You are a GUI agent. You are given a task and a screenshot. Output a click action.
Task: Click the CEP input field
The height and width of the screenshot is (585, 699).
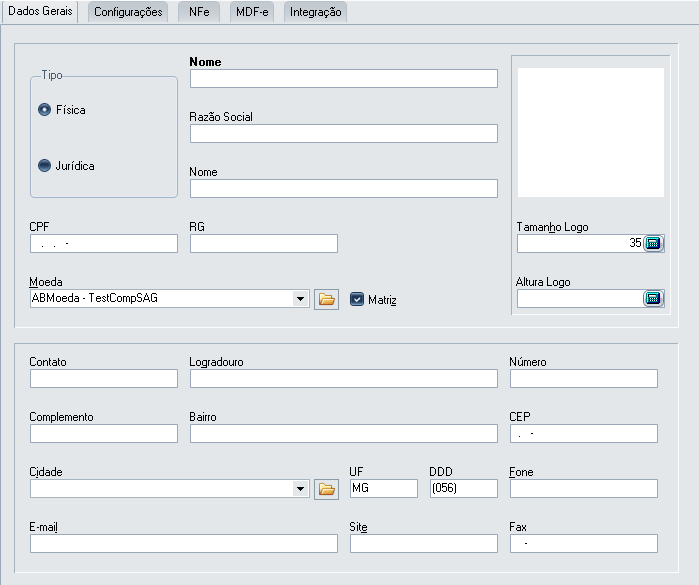coord(584,433)
